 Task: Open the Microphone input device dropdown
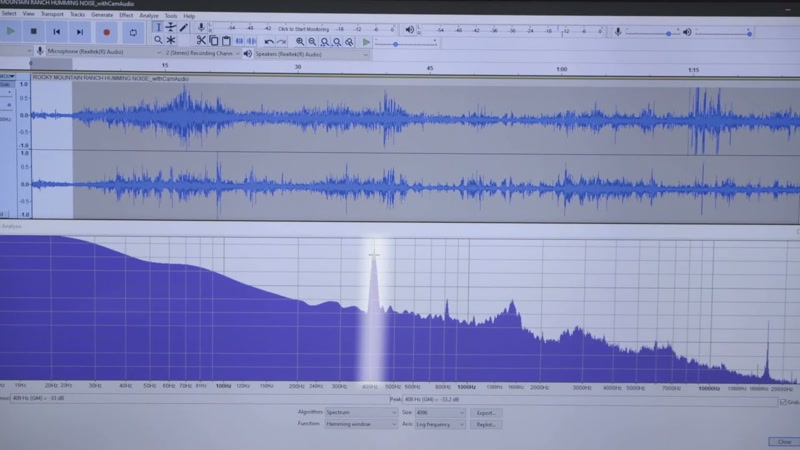pos(104,52)
